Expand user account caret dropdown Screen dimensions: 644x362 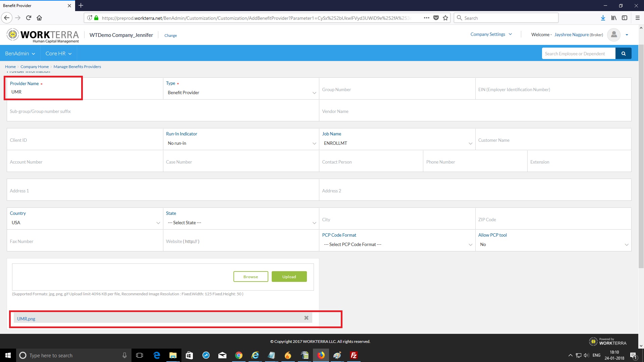[x=627, y=35]
